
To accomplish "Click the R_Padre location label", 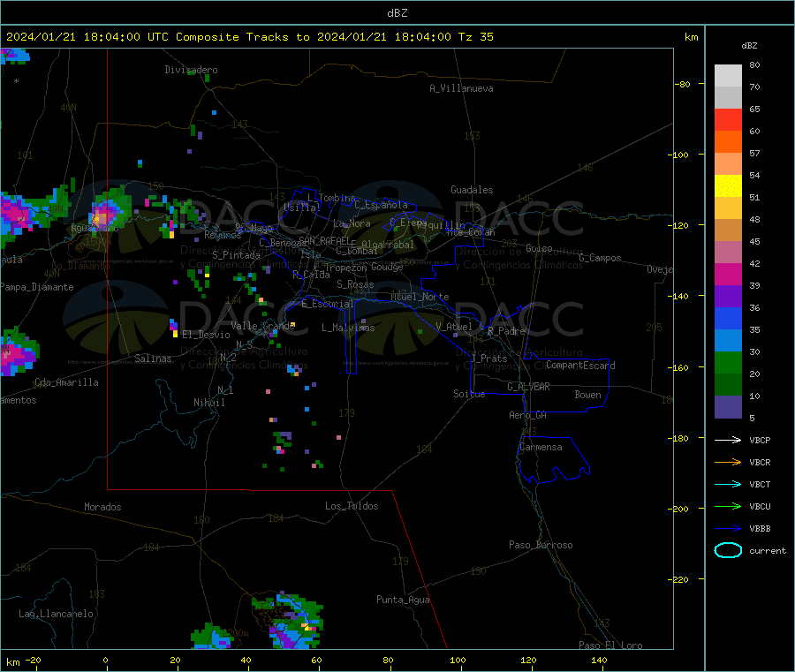I will click(506, 331).
